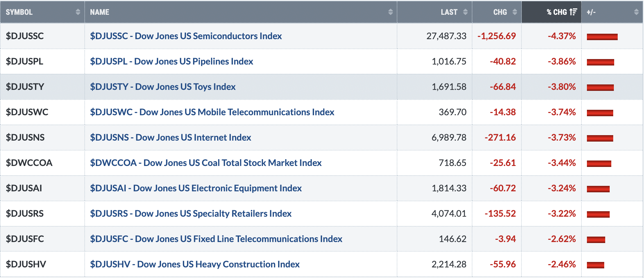Screen dimensions: 644x278
Task: Open the Mobile Telecommunications Index link
Action: click(212, 112)
